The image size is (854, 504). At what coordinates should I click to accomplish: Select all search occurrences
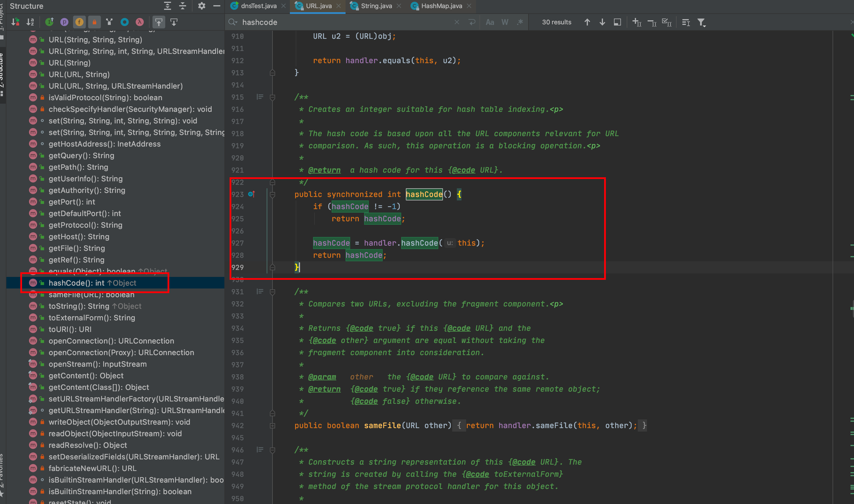coord(667,22)
